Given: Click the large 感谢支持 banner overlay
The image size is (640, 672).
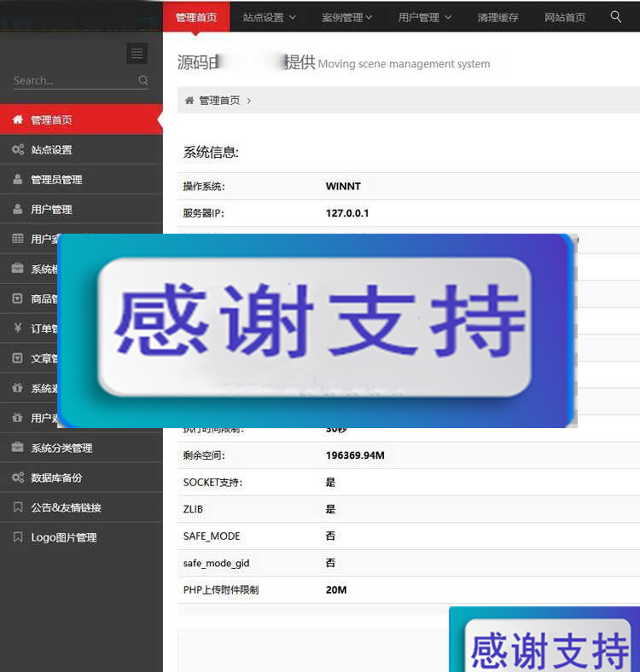Looking at the screenshot, I should (316, 330).
